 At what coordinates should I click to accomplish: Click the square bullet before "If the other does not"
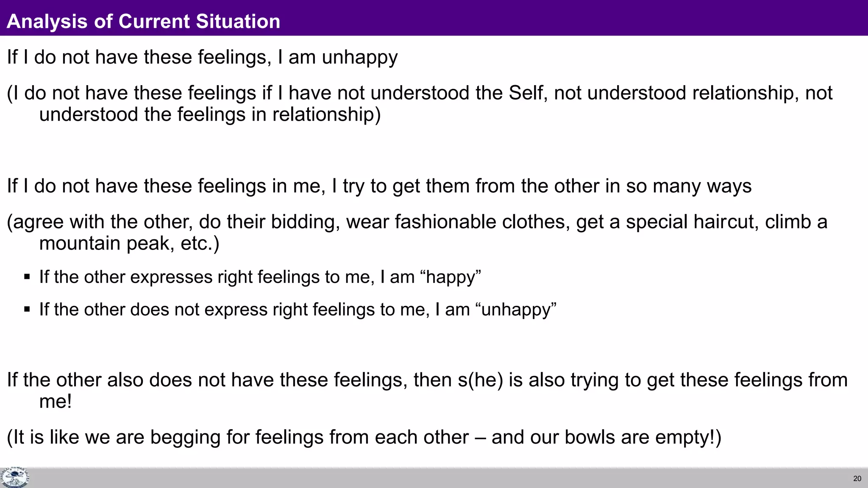point(27,310)
